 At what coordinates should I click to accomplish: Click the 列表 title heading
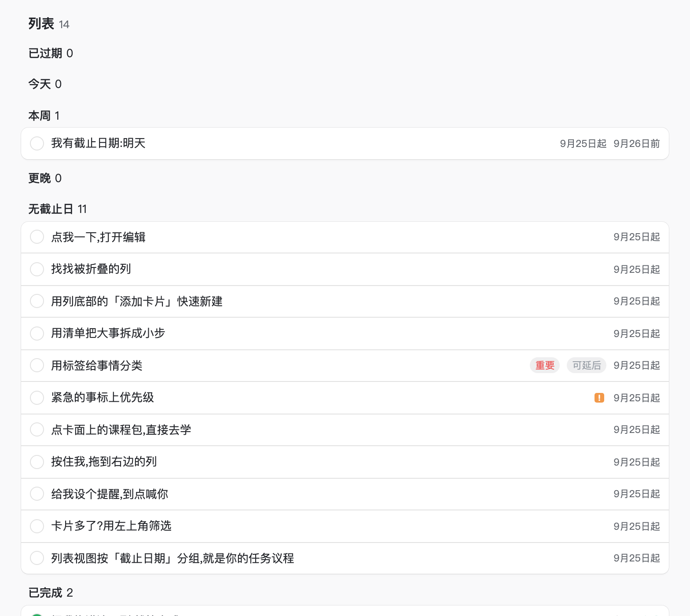[x=41, y=23]
